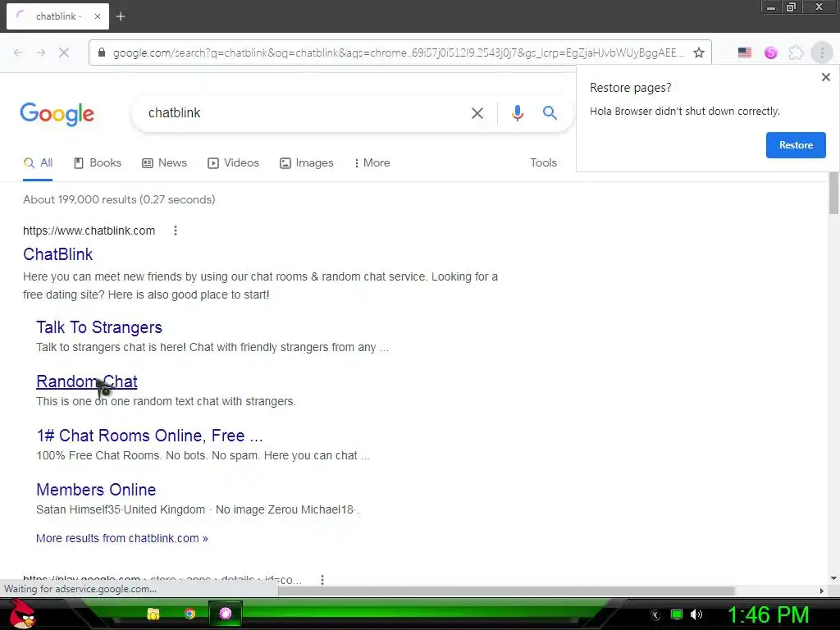Select the chatblink tab
The height and width of the screenshot is (630, 840).
pyautogui.click(x=57, y=16)
